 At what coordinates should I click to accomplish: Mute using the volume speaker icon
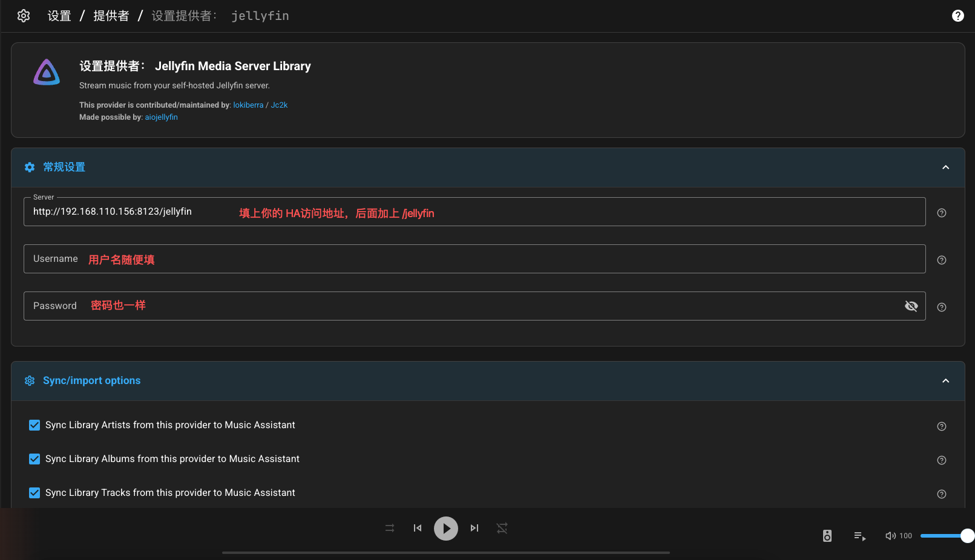coord(890,536)
